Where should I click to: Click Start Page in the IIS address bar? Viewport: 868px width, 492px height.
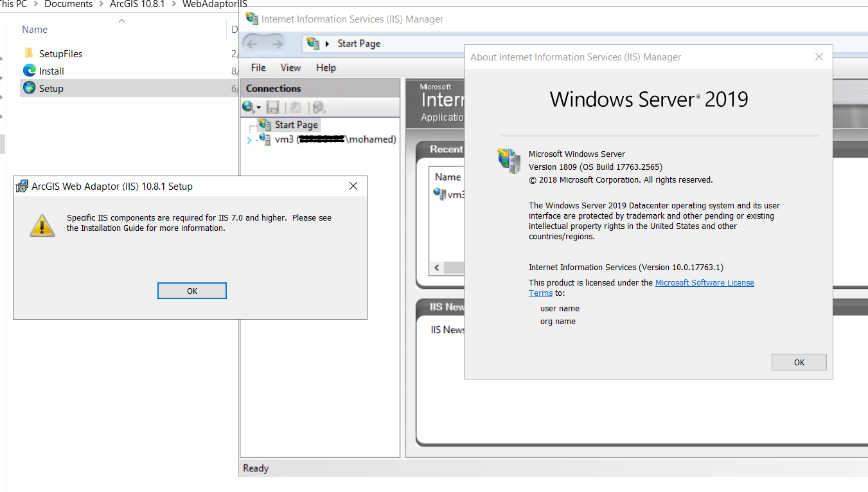pos(359,44)
